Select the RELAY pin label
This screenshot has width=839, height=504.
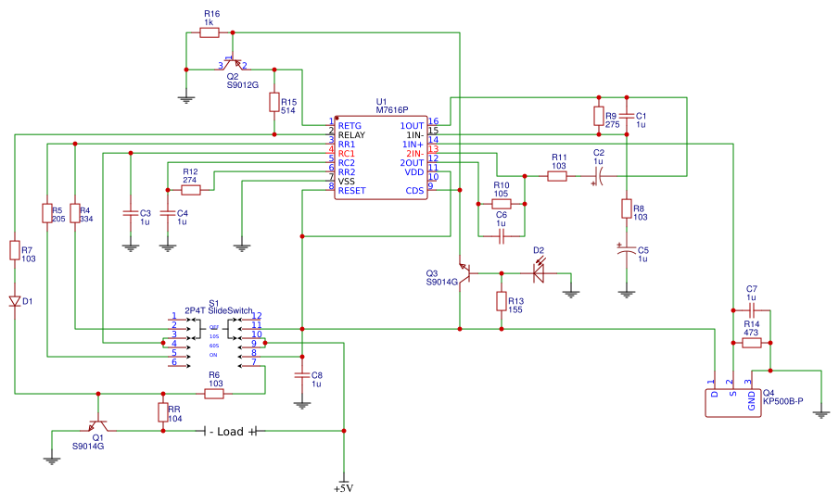coord(351,135)
